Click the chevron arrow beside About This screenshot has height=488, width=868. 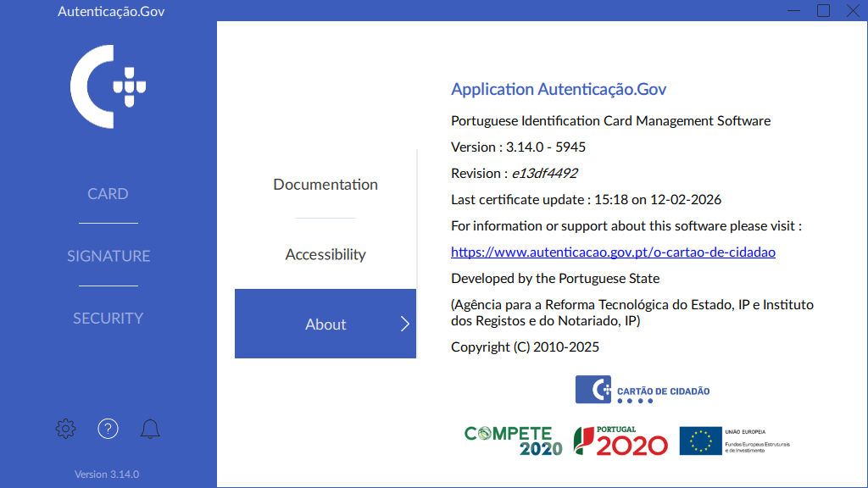pyautogui.click(x=404, y=324)
